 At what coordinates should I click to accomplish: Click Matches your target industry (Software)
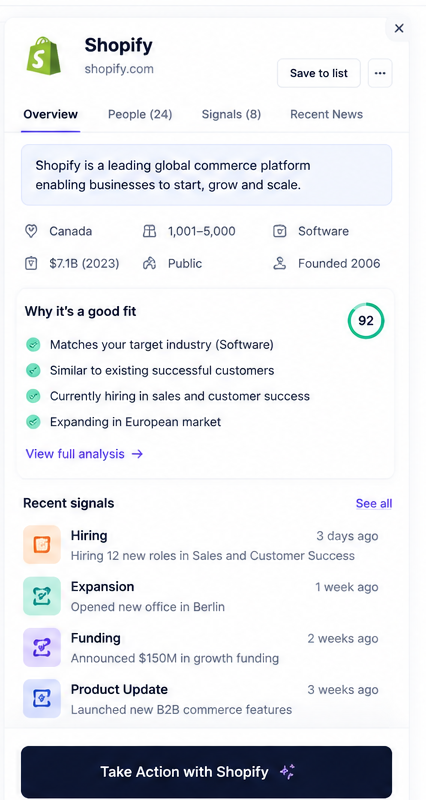click(162, 345)
